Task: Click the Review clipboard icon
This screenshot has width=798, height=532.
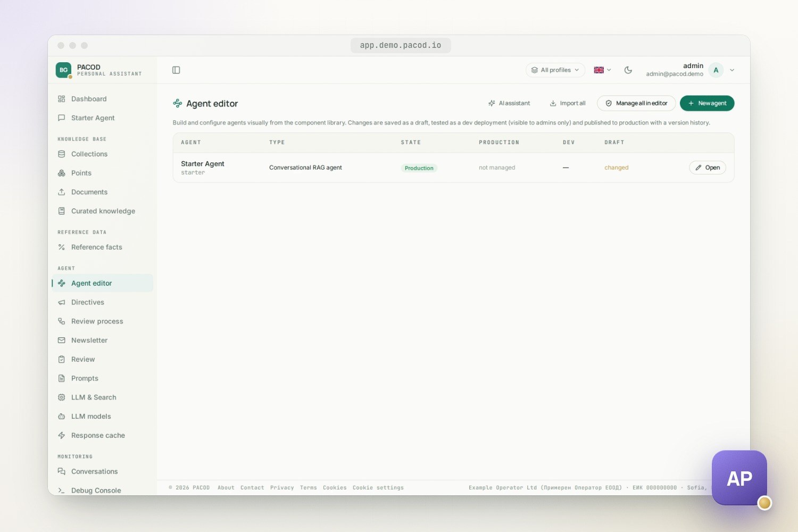Action: tap(62, 360)
